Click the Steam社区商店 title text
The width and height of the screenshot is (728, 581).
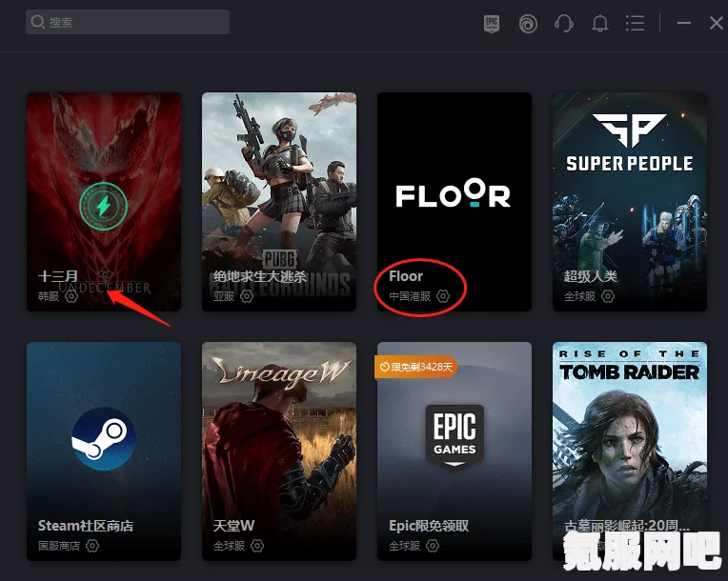(86, 526)
